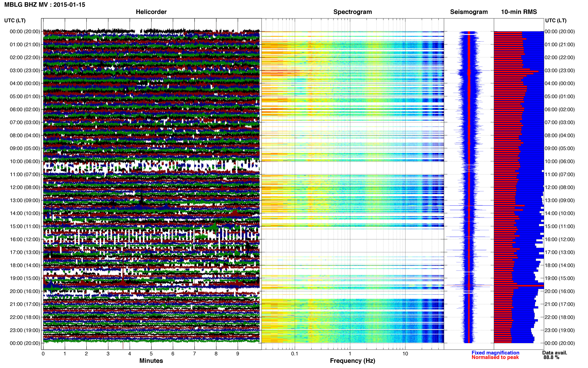This screenshot has height=368, width=588.
Task: Click the 'Normalised to peak' legend text
Action: coord(495,357)
